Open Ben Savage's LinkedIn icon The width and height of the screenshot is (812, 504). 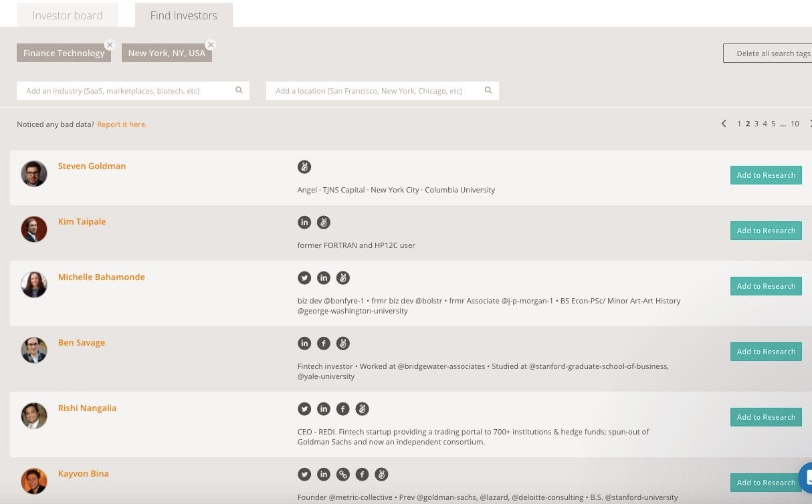tap(304, 344)
